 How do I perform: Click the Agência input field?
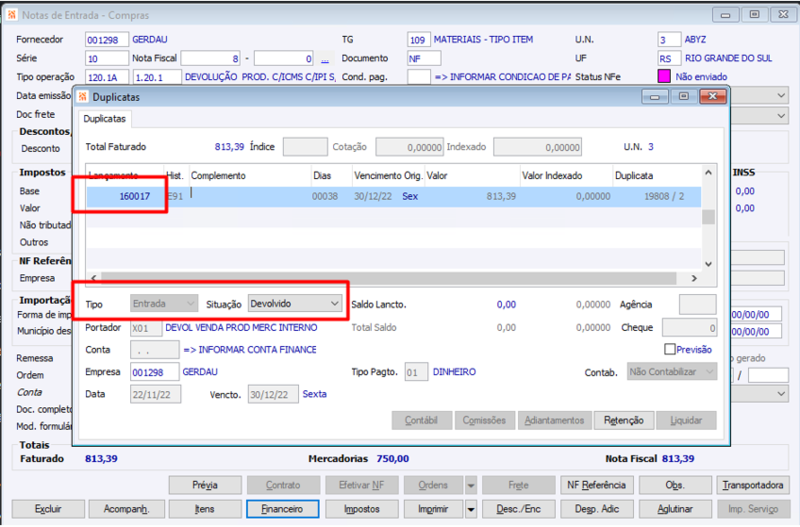pos(697,305)
